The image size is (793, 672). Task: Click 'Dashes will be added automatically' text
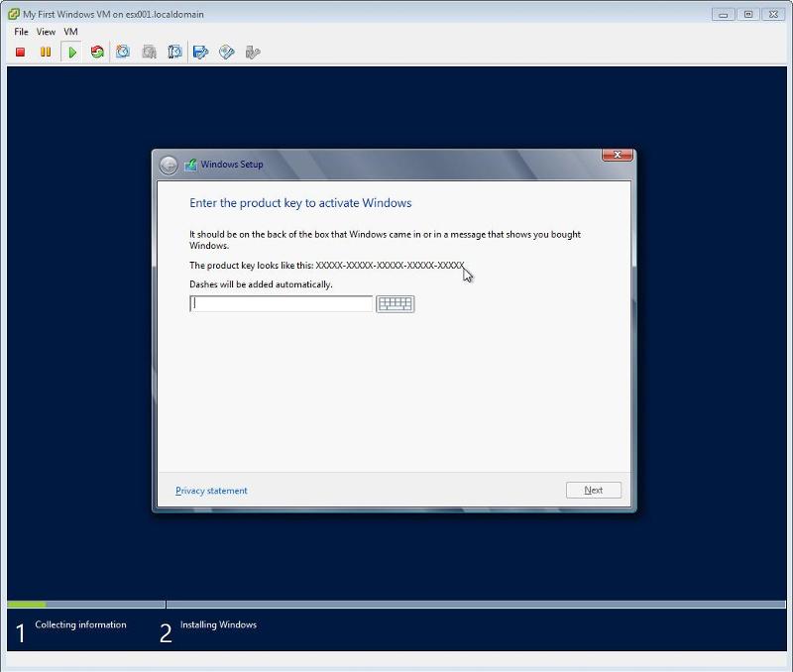(x=261, y=284)
